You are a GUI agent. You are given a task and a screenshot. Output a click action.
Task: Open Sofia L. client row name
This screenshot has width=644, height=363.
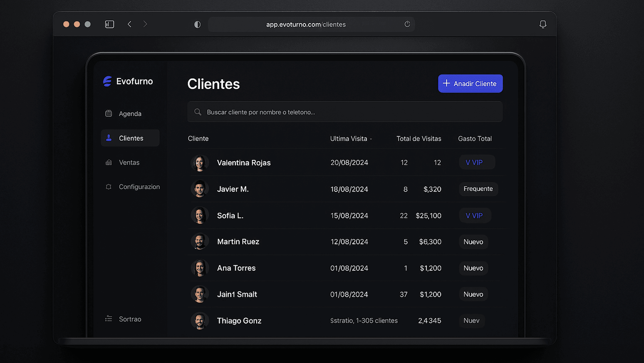pos(230,216)
